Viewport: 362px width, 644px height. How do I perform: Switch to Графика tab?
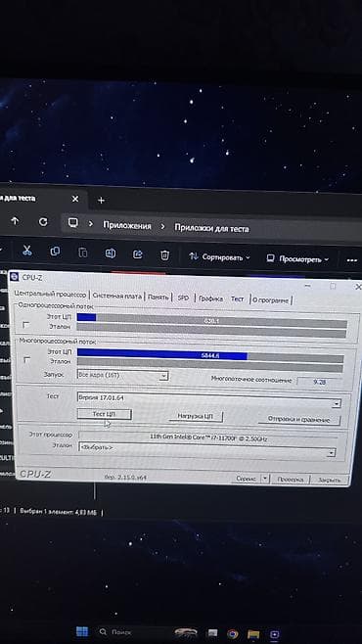pos(210,299)
